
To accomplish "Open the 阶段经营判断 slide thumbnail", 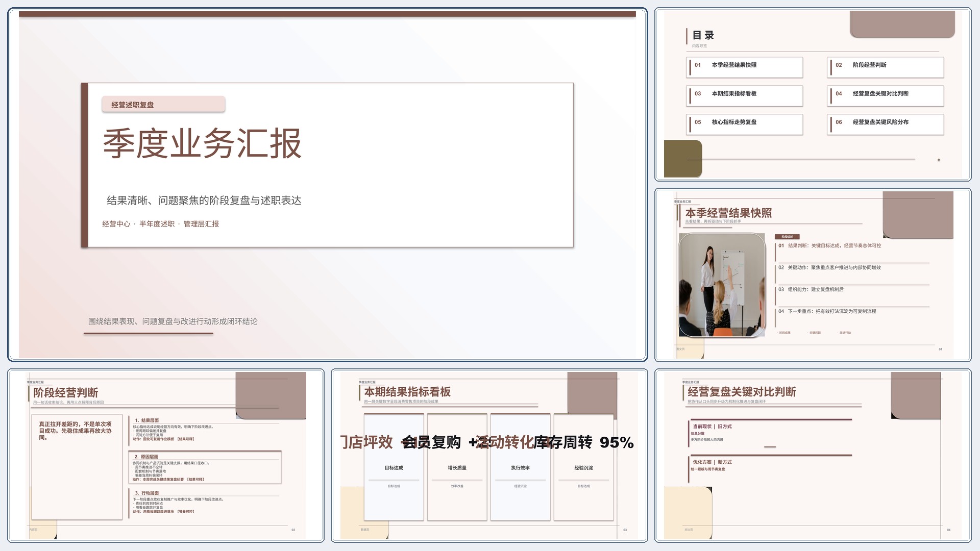I will coord(166,456).
